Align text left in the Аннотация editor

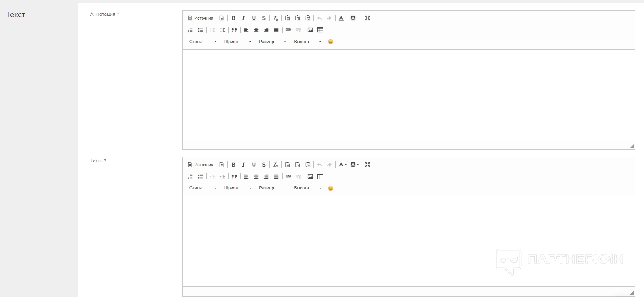click(x=246, y=30)
